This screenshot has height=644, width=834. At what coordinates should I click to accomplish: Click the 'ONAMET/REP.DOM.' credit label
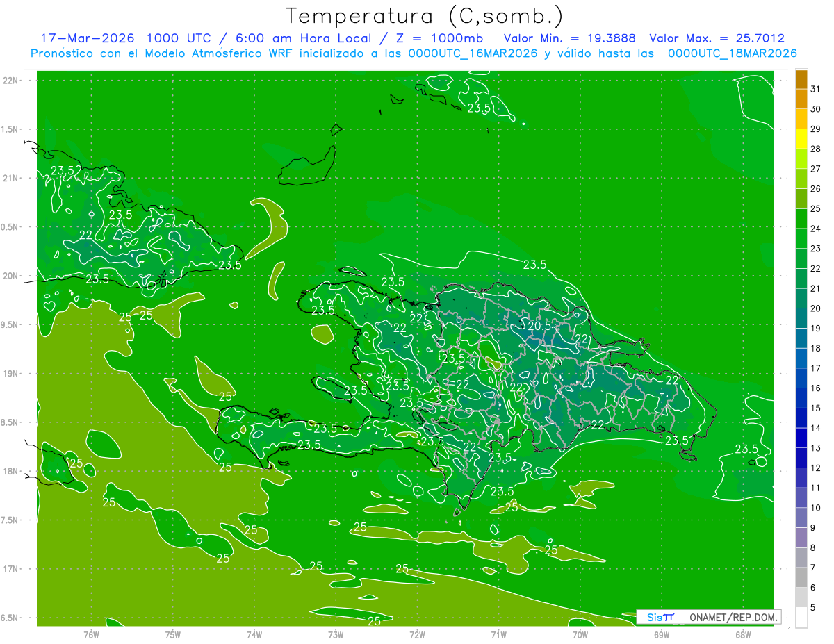[x=732, y=617]
